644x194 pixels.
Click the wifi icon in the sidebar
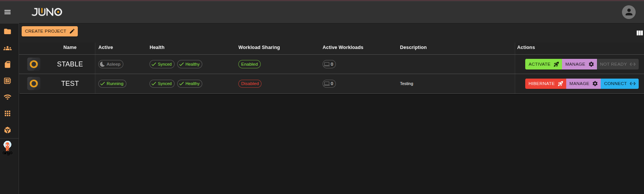pyautogui.click(x=8, y=97)
